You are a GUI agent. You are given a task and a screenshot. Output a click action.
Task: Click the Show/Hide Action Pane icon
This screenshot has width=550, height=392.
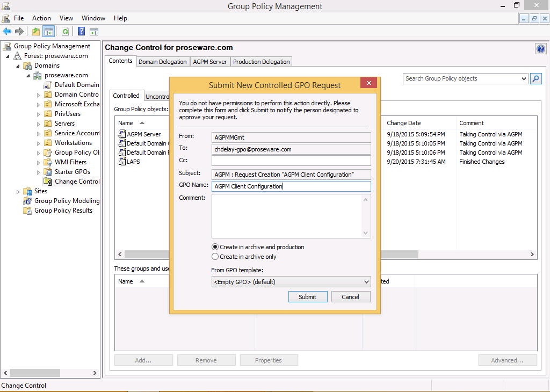(94, 32)
